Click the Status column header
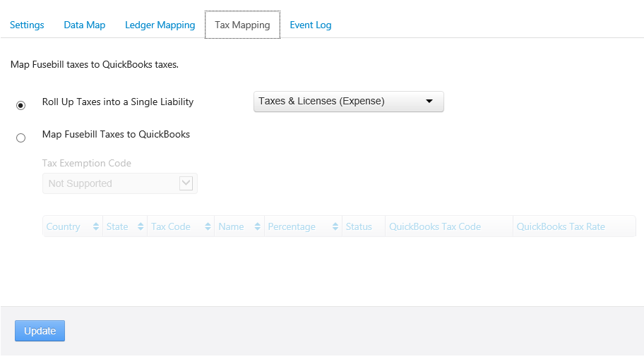Image resolution: width=644 pixels, height=359 pixels. [364, 226]
